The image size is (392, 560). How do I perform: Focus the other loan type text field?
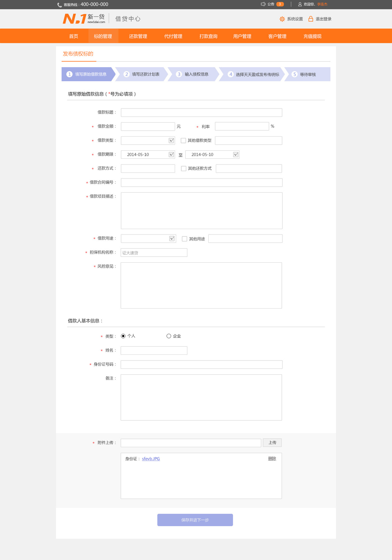[249, 141]
